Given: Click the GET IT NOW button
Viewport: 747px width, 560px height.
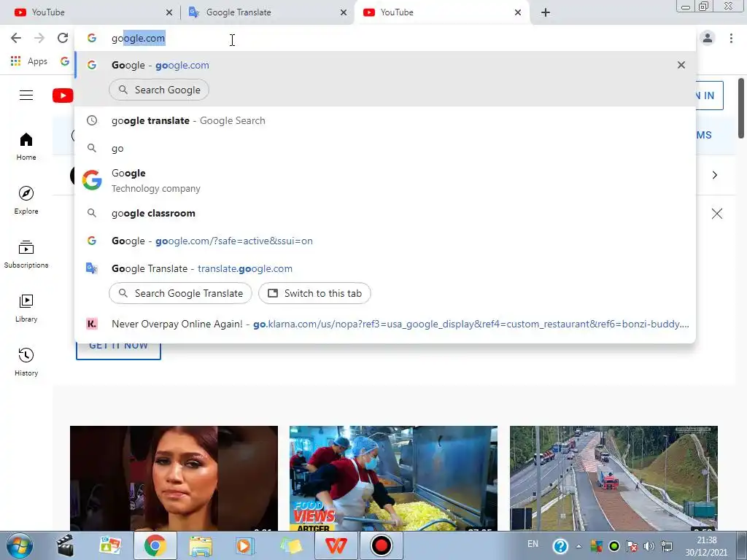Looking at the screenshot, I should 118,351.
